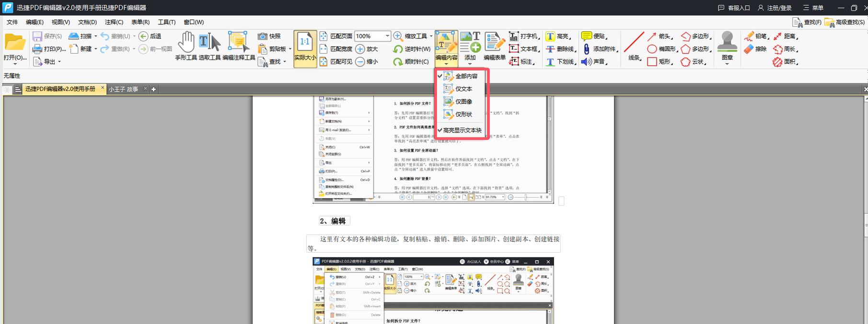Open the 文件 (File) menu
This screenshot has width=868, height=324.
tap(12, 22)
